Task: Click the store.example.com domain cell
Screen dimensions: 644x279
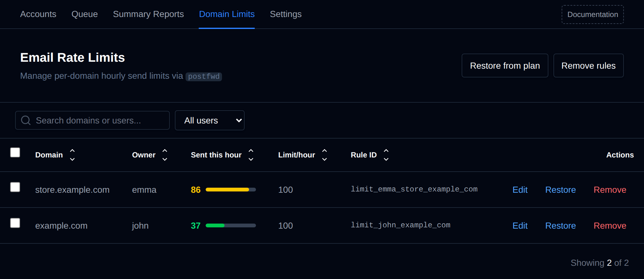Action: (x=72, y=190)
